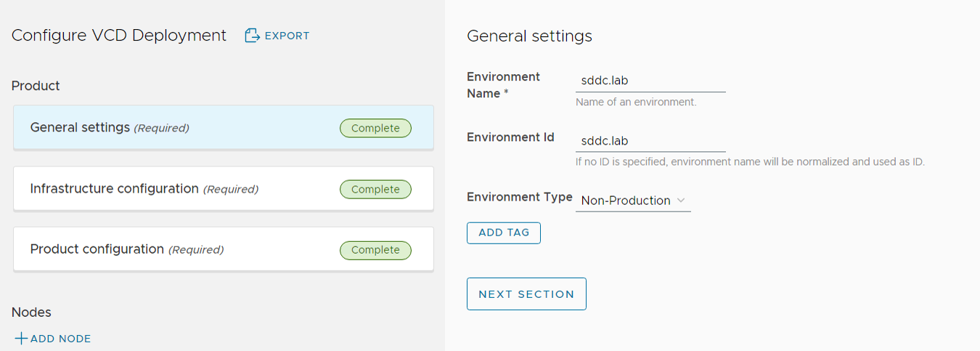
Task: Click the EXPORT link text
Action: [287, 36]
